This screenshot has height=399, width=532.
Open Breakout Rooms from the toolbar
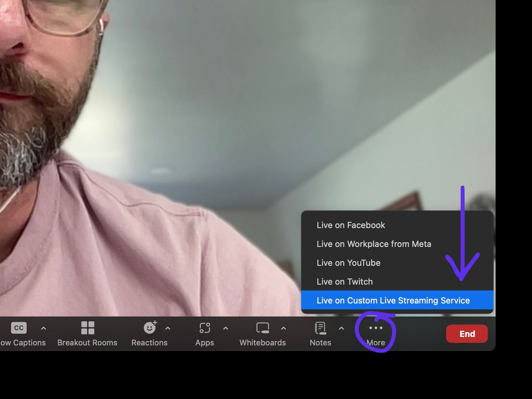pos(87,334)
